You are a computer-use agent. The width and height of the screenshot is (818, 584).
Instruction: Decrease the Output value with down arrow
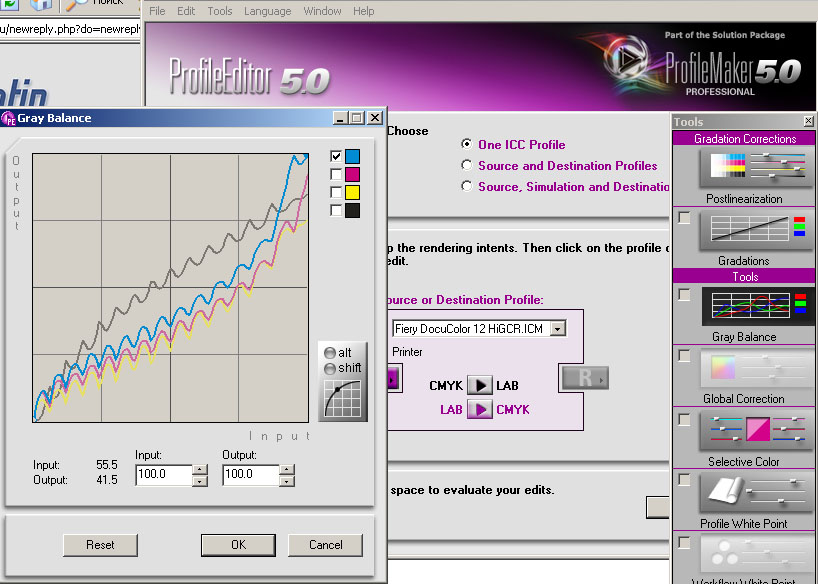coord(286,481)
